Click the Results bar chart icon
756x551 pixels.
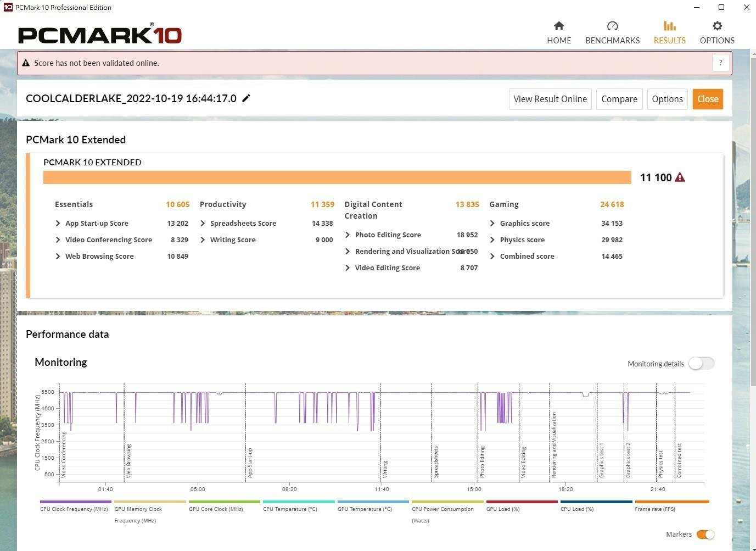[x=669, y=26]
